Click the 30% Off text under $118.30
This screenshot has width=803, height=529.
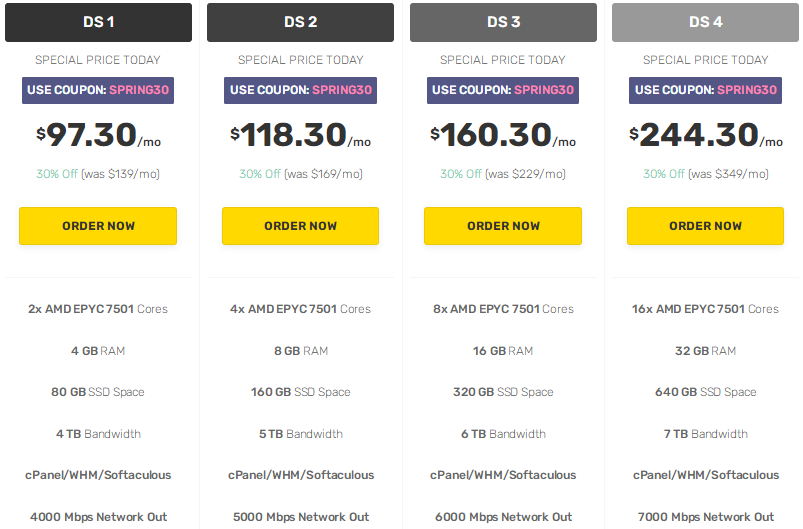(x=260, y=174)
